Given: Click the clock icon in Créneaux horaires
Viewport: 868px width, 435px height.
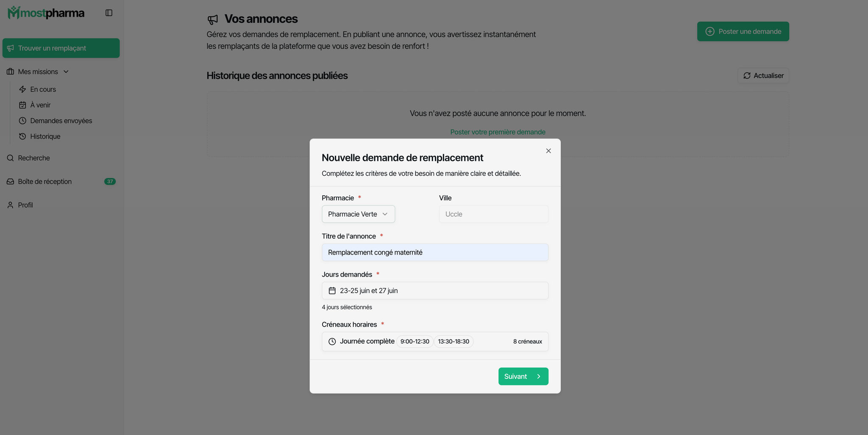Looking at the screenshot, I should pos(332,341).
